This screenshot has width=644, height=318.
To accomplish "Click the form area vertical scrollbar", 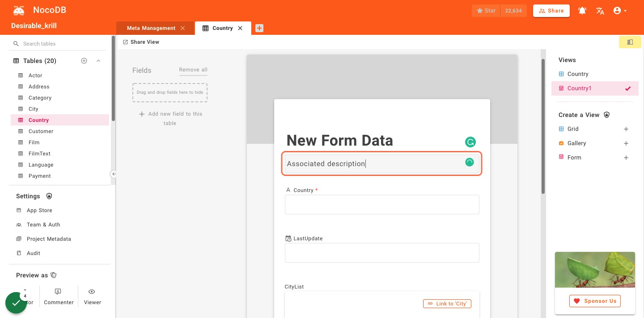I will point(543,126).
